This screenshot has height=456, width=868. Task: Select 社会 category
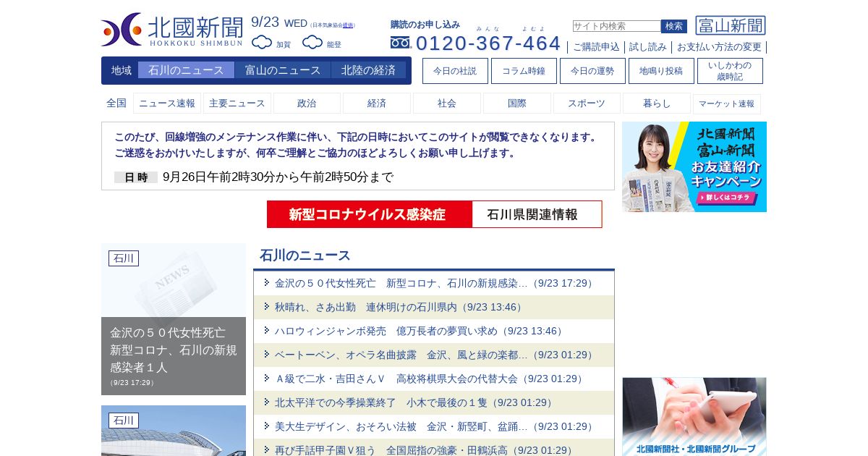(447, 104)
